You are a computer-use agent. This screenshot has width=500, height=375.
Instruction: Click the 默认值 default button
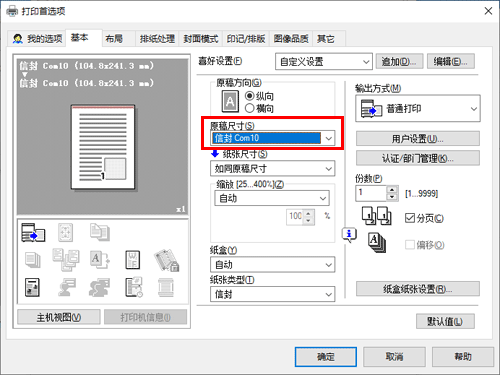coord(445,321)
